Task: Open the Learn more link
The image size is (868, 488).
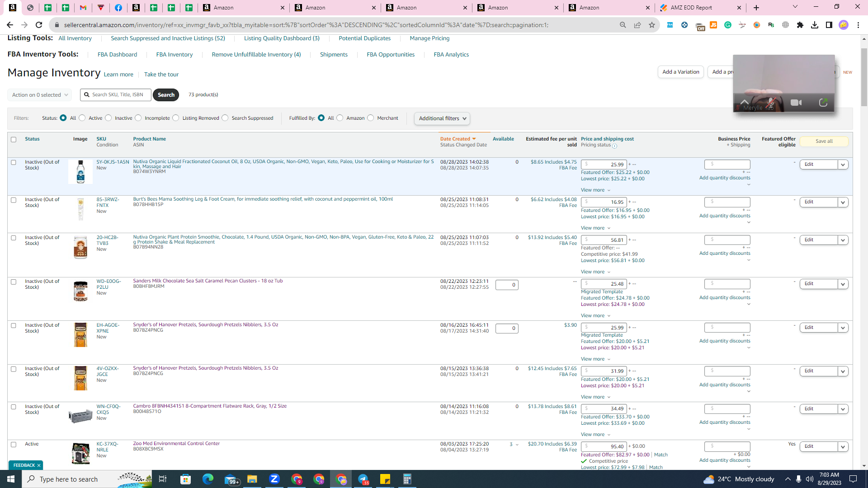Action: tap(118, 75)
